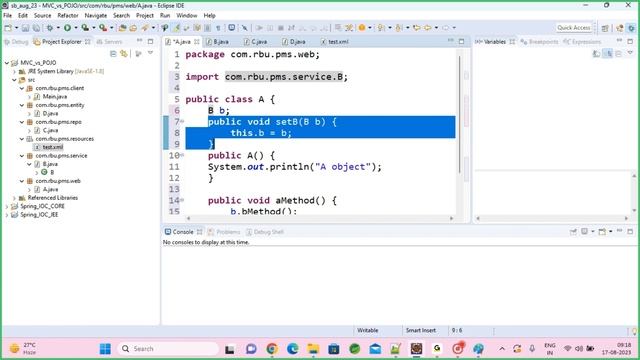This screenshot has width=640, height=360.
Task: Click the Suspend debug toolbar icon
Action: point(270,28)
